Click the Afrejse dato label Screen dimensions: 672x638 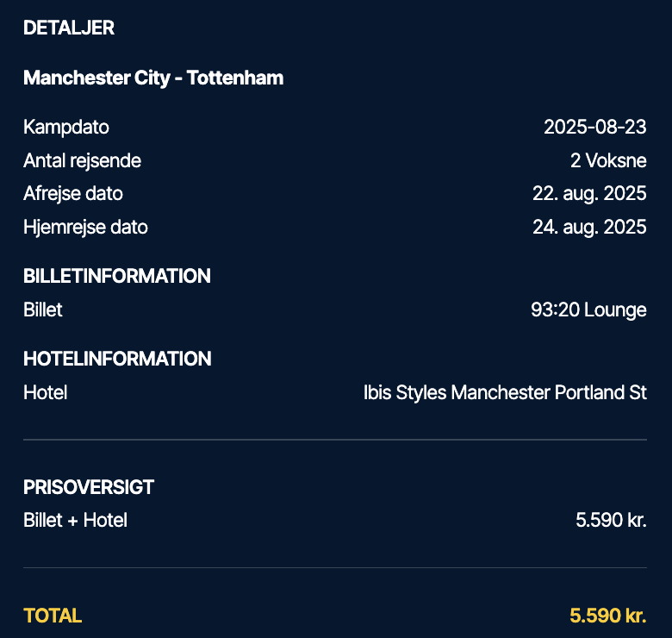(73, 193)
